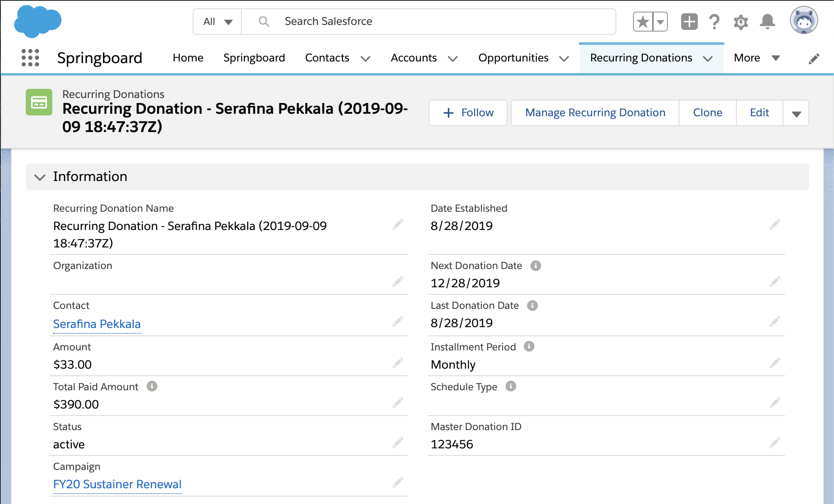Open the Serafina Pekkala contact link
The width and height of the screenshot is (834, 504).
click(97, 324)
